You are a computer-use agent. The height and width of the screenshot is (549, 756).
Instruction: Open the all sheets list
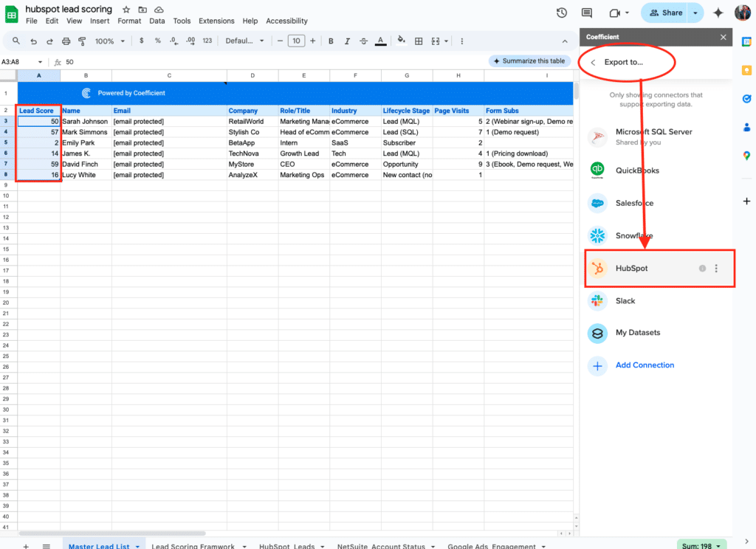[47, 546]
